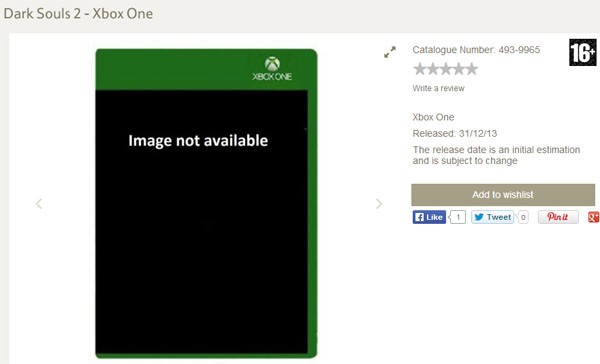600x364 pixels.
Task: Show the previous product image
Action: coord(39,204)
